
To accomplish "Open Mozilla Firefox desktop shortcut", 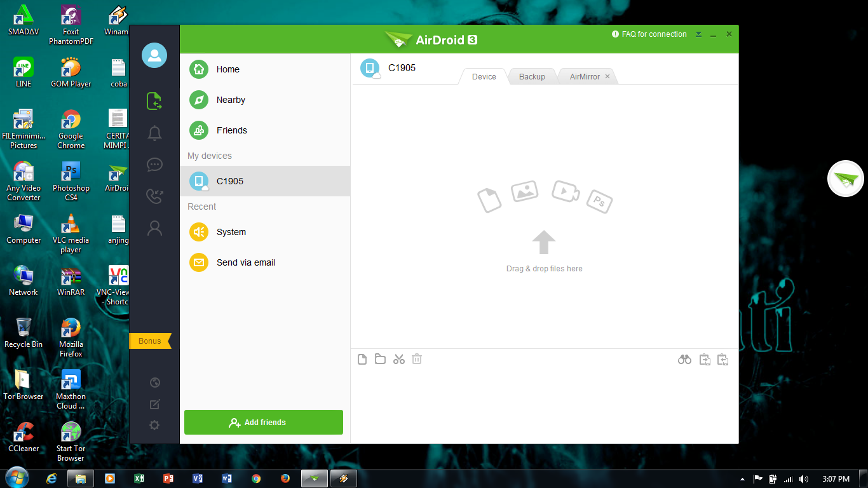I will coord(71,337).
